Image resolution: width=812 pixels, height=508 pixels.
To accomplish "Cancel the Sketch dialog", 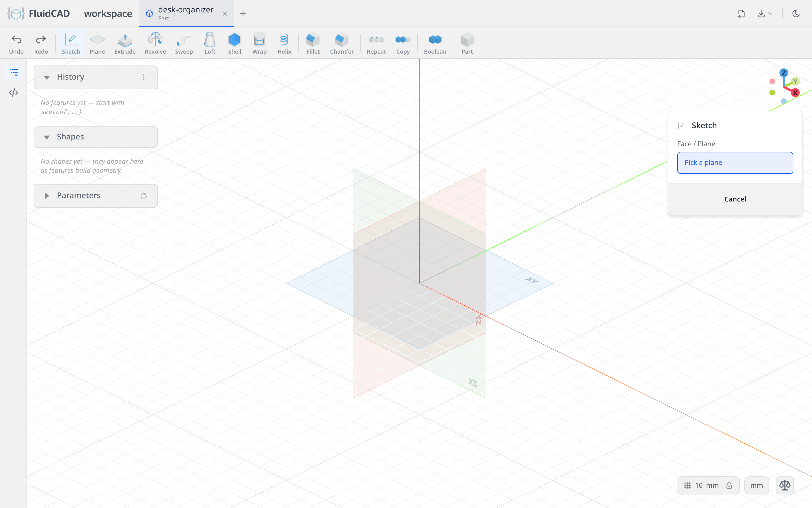I will click(735, 199).
